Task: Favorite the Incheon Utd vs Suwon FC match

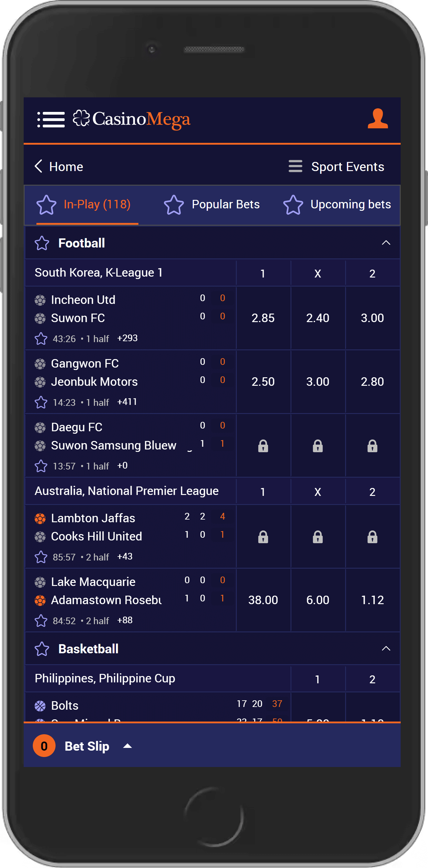Action: pyautogui.click(x=41, y=338)
